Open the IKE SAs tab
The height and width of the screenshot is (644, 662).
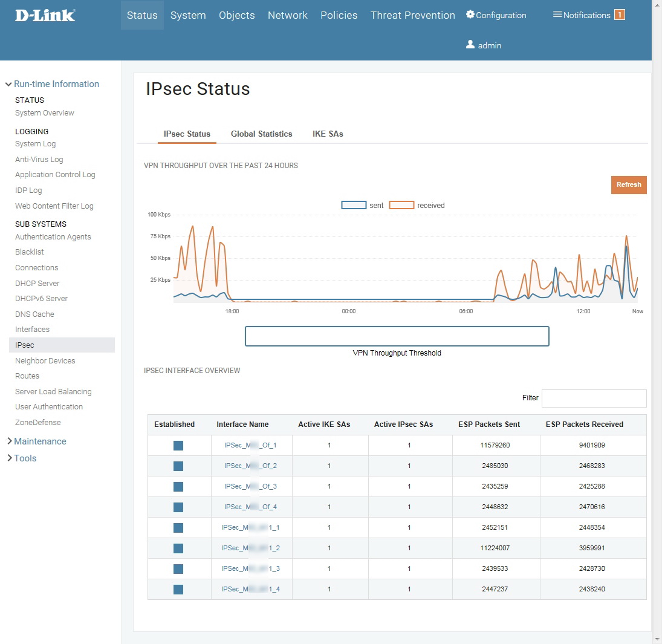328,134
